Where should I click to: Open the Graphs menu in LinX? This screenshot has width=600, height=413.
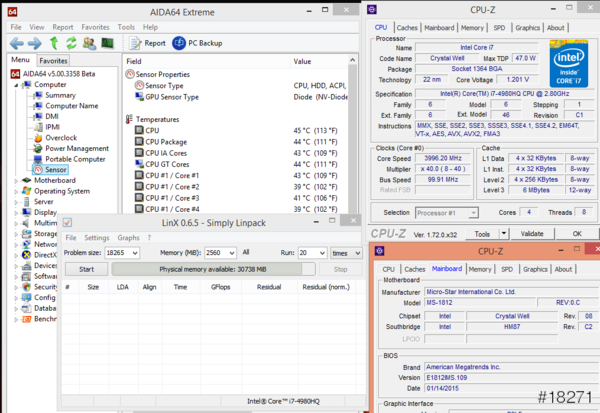(x=128, y=238)
